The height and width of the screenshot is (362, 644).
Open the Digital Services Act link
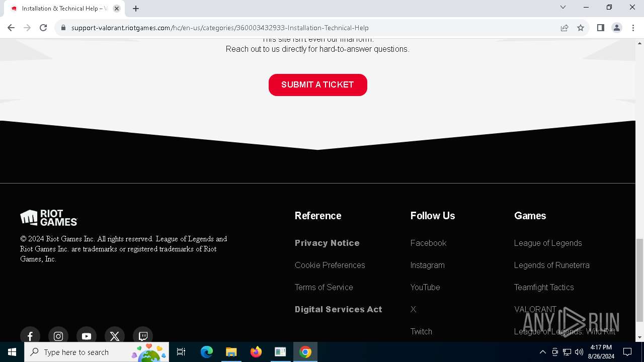(339, 309)
